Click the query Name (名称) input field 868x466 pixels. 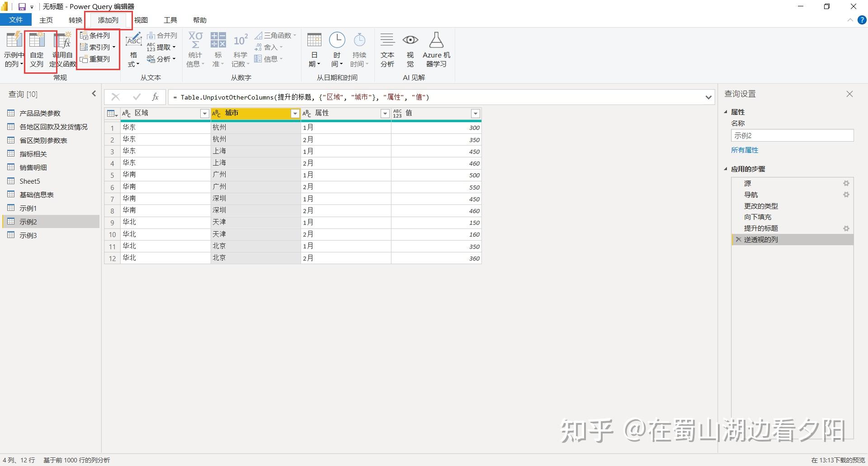(793, 135)
